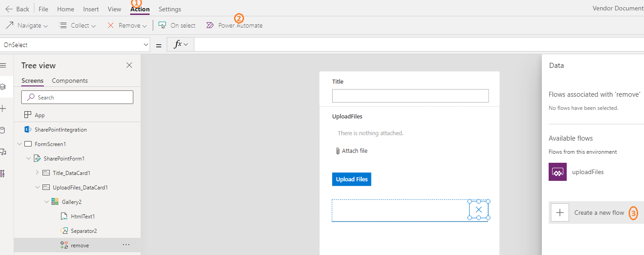Click the Insert plus icon in left rail
This screenshot has width=644, height=255.
pos(3,109)
